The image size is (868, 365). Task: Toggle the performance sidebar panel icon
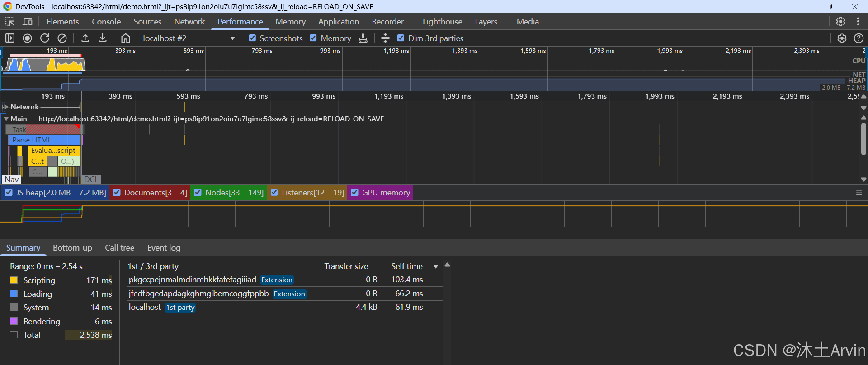tap(10, 38)
